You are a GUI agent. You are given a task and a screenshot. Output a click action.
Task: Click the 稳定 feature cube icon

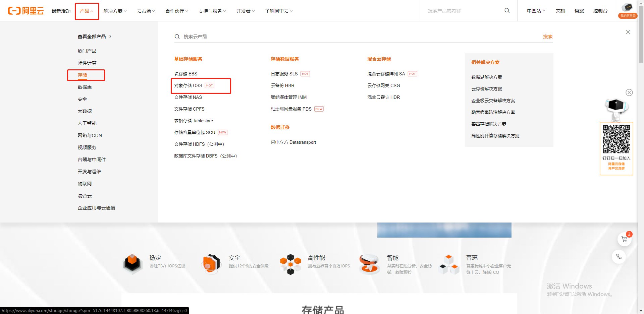point(132,264)
